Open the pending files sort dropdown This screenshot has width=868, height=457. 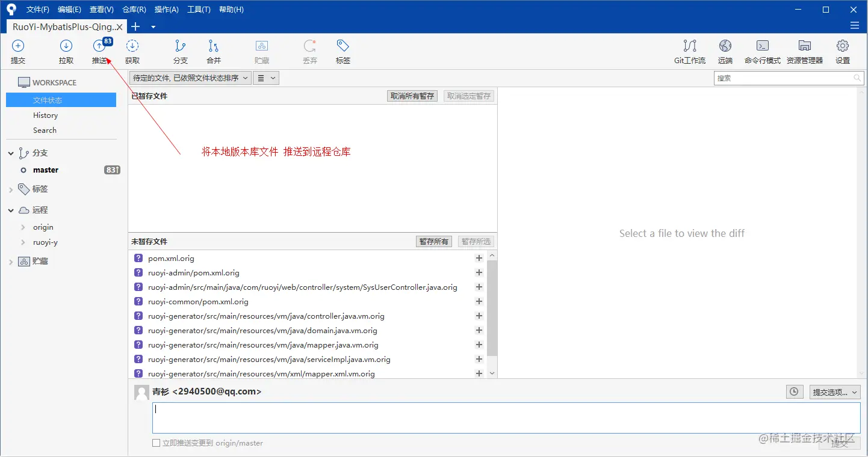190,78
